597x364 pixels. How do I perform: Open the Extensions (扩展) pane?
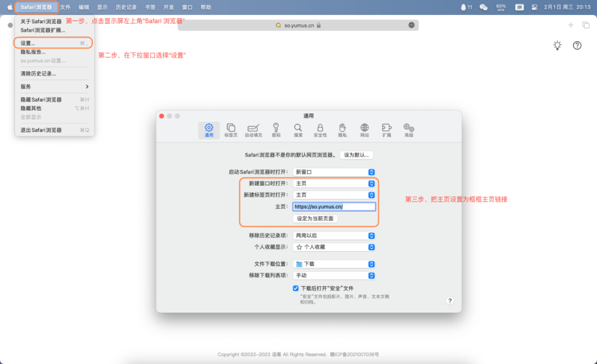point(386,130)
